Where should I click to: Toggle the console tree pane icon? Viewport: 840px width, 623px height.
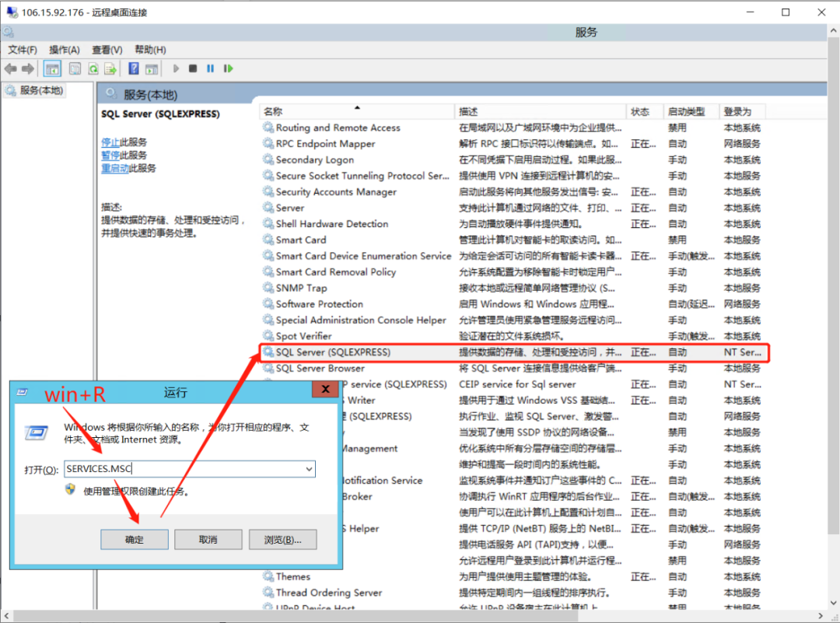[53, 68]
